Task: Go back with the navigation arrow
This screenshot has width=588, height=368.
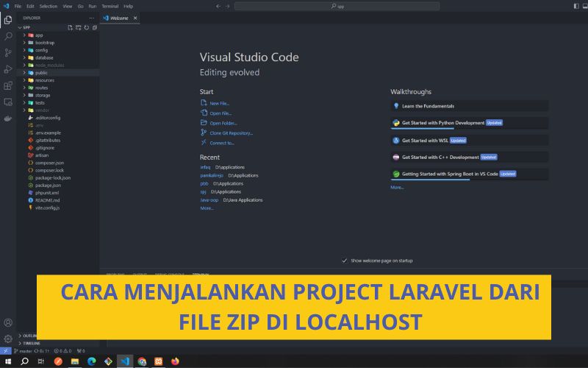Action: point(218,6)
